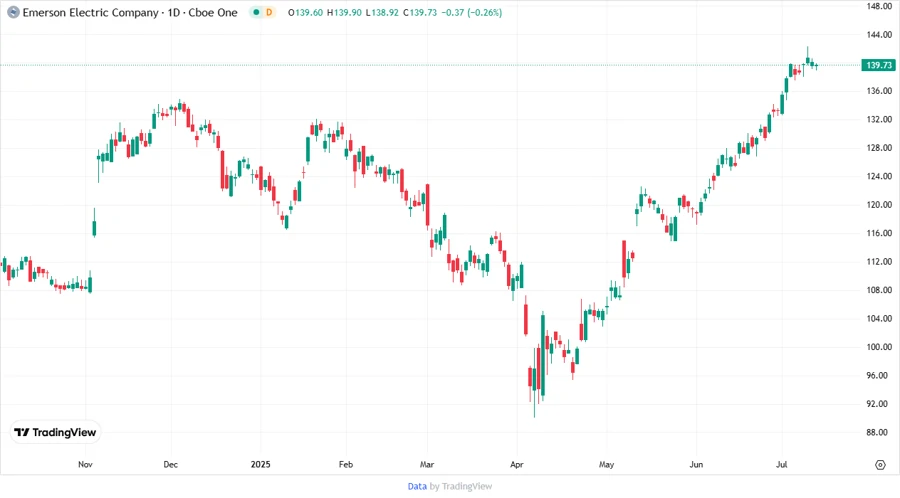Click the Dec time axis label

click(x=170, y=464)
